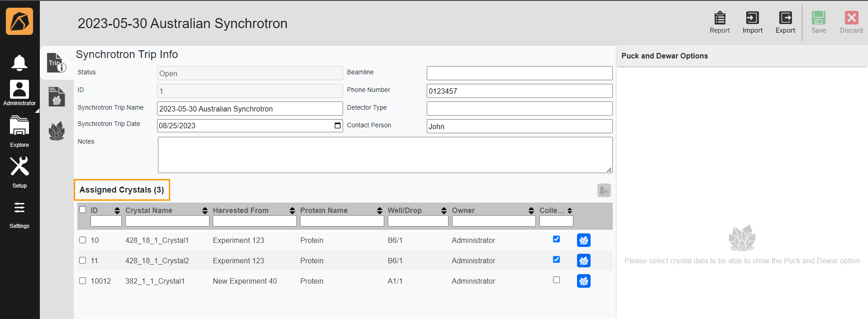Screen dimensions: 868x319
Task: Open the Explore section in sidebar
Action: pos(19,131)
